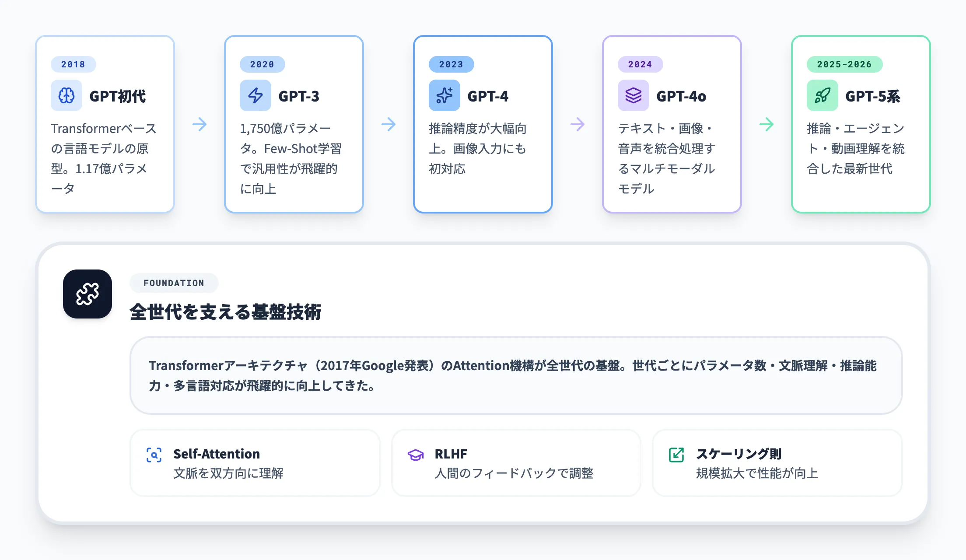This screenshot has height=560, width=966.
Task: Click the arrow between GPT-4 and GPT-4o
Action: pos(577,125)
